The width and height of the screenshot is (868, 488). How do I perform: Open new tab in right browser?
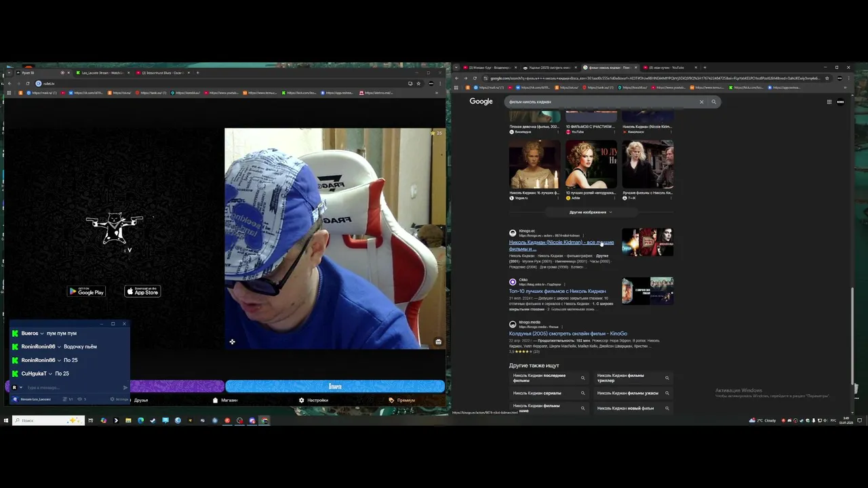705,68
